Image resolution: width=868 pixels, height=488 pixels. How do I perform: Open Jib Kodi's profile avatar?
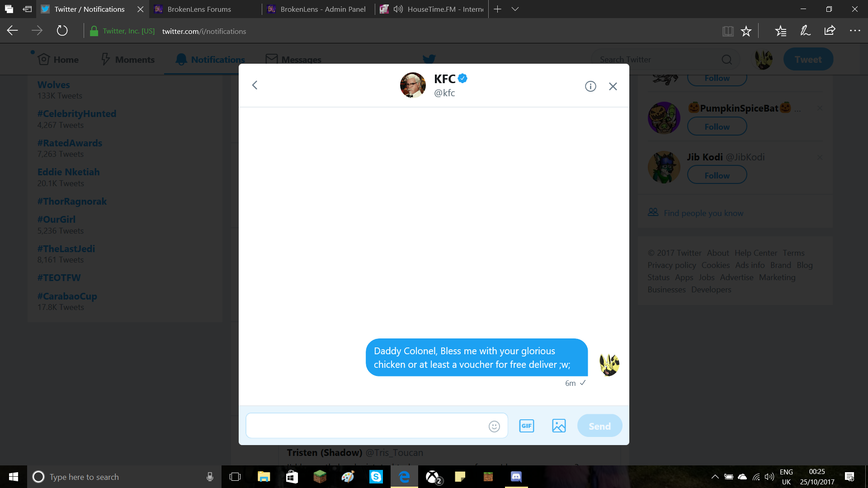[x=664, y=167]
